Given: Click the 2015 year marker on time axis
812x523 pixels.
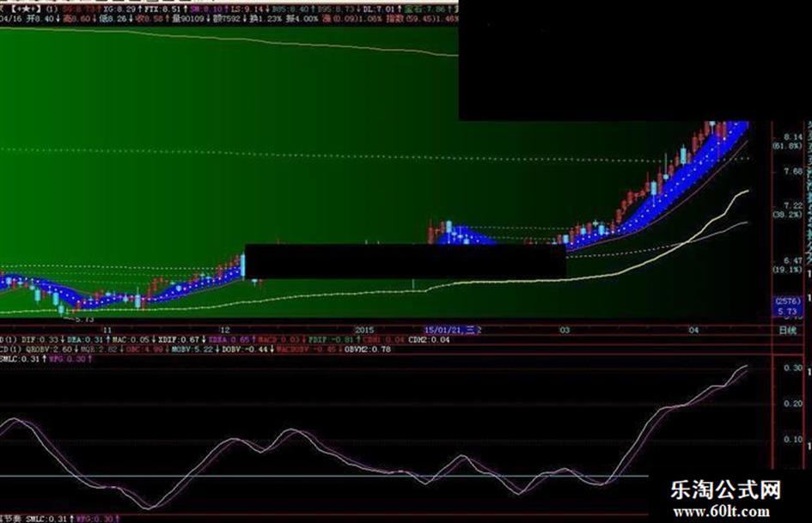Looking at the screenshot, I should point(364,330).
